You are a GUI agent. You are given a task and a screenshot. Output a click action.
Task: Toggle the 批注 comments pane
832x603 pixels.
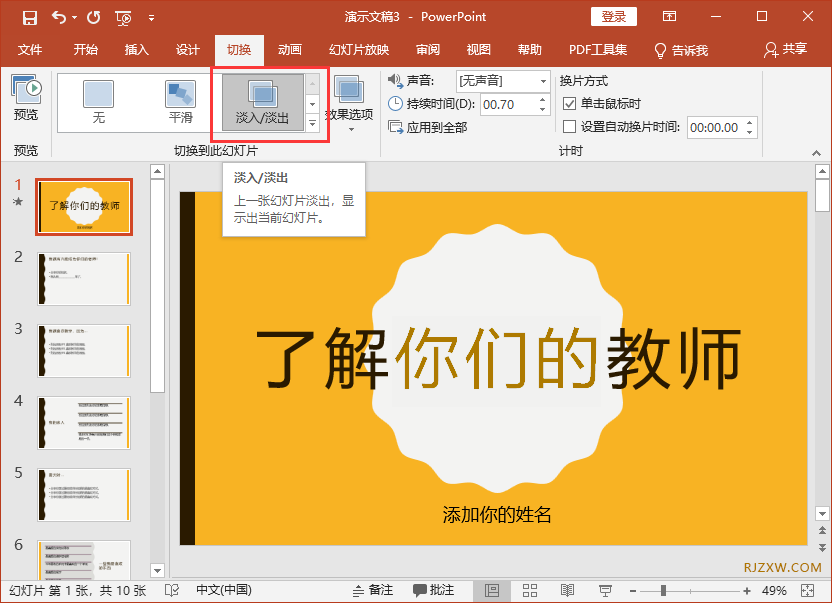434,590
